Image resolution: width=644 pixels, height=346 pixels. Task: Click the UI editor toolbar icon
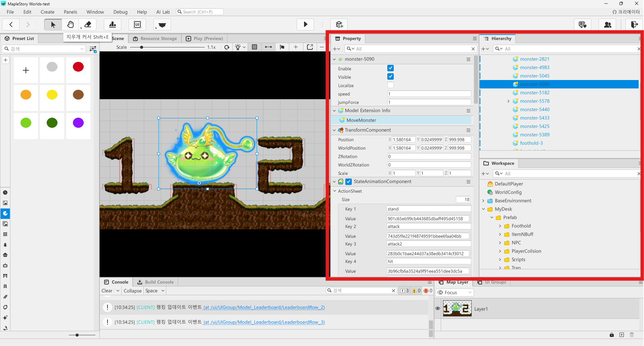(x=137, y=25)
